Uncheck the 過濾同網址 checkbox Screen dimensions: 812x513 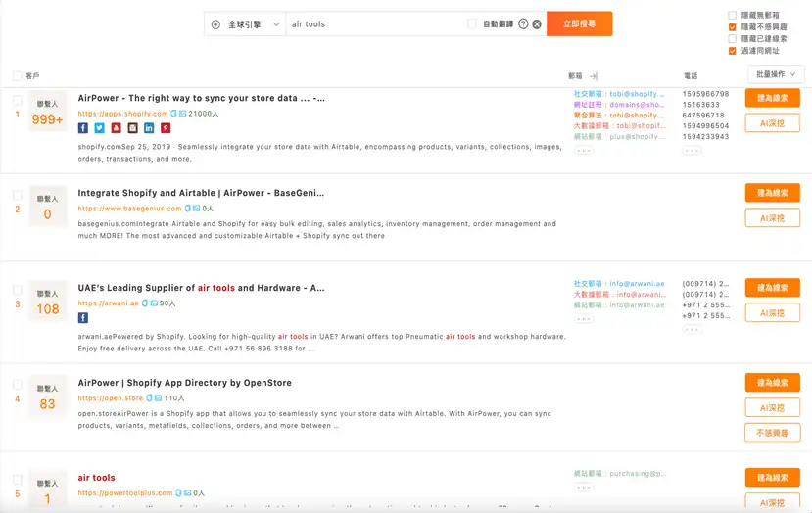(x=733, y=51)
